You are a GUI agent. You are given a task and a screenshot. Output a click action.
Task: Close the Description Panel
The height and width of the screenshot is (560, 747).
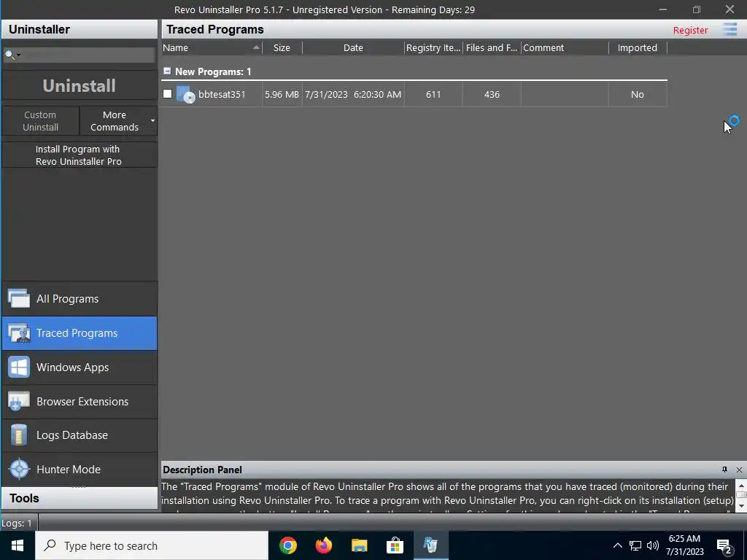[739, 470]
